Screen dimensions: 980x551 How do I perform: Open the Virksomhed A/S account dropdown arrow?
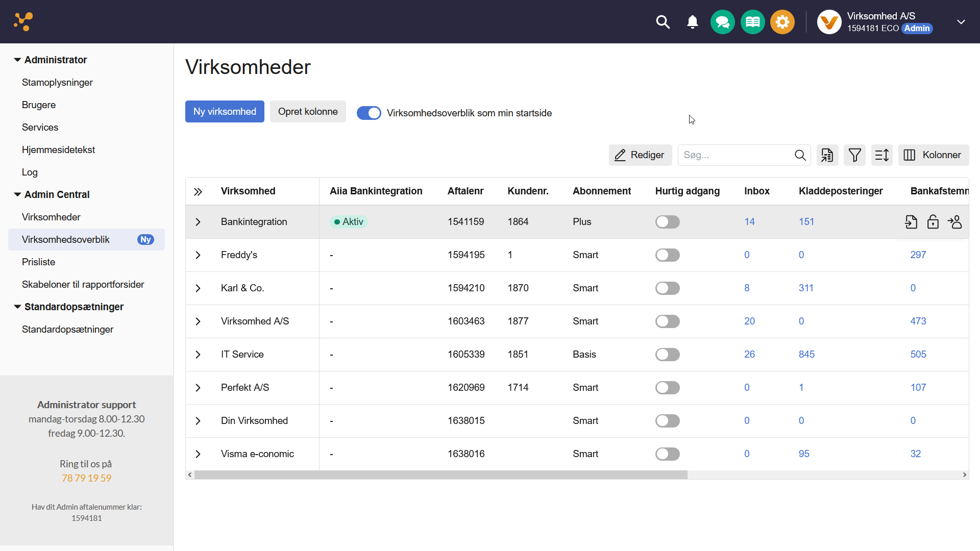[x=961, y=22]
